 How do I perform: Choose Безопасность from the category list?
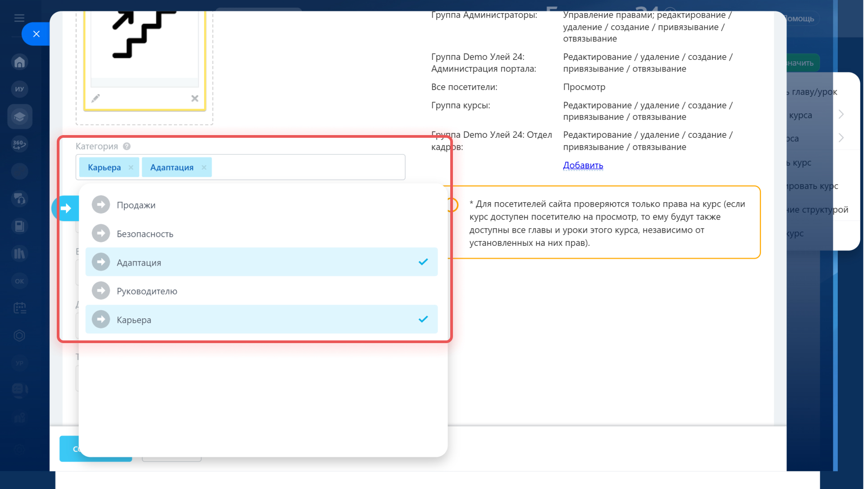(145, 234)
